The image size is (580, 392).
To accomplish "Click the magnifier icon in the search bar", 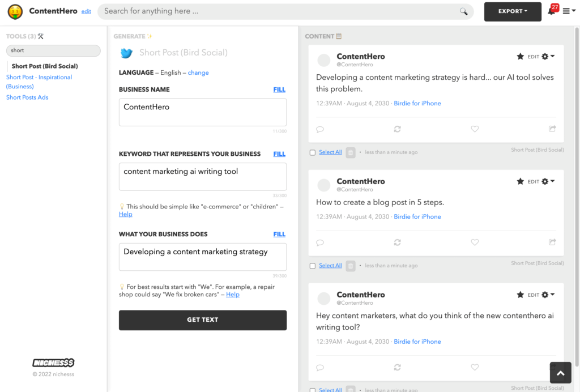I will pyautogui.click(x=463, y=11).
